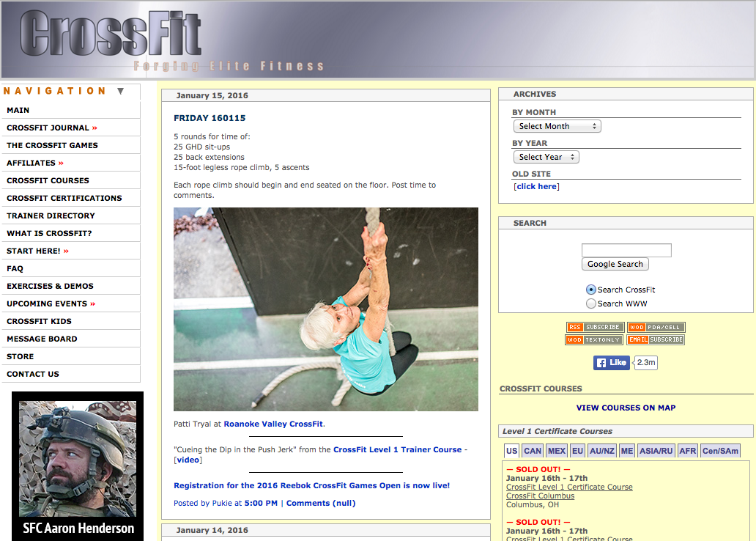Open the CrossFit Journal menu item
The image size is (756, 541).
pyautogui.click(x=71, y=128)
